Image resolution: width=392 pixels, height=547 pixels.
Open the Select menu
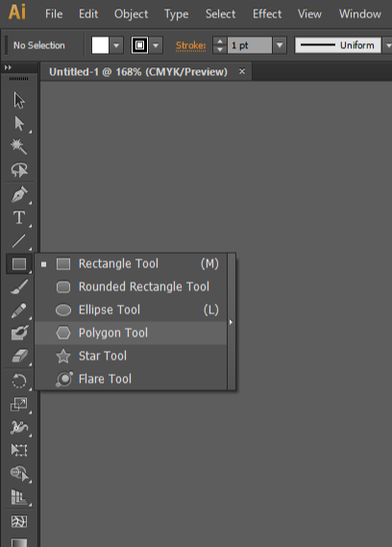(x=220, y=14)
